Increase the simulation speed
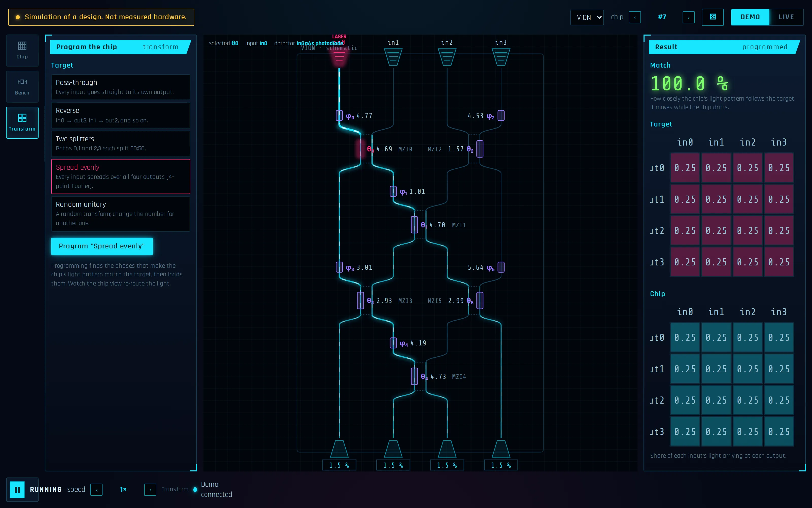This screenshot has width=812, height=508. pyautogui.click(x=150, y=490)
